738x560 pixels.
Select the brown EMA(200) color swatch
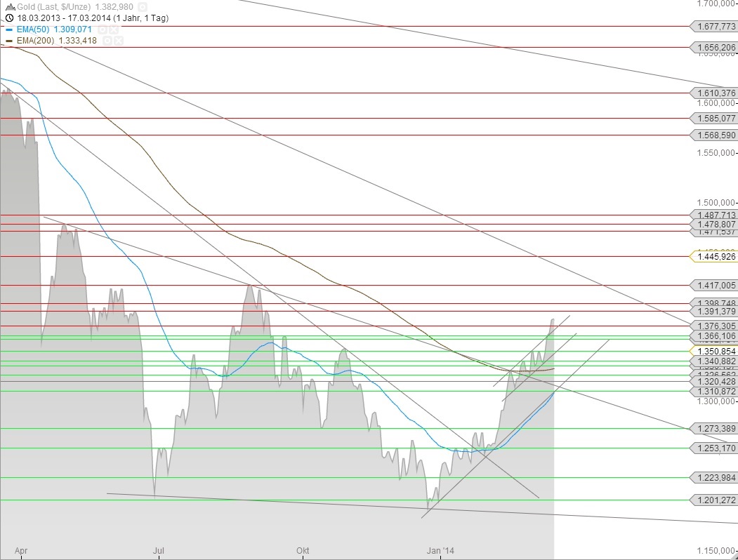[8, 41]
